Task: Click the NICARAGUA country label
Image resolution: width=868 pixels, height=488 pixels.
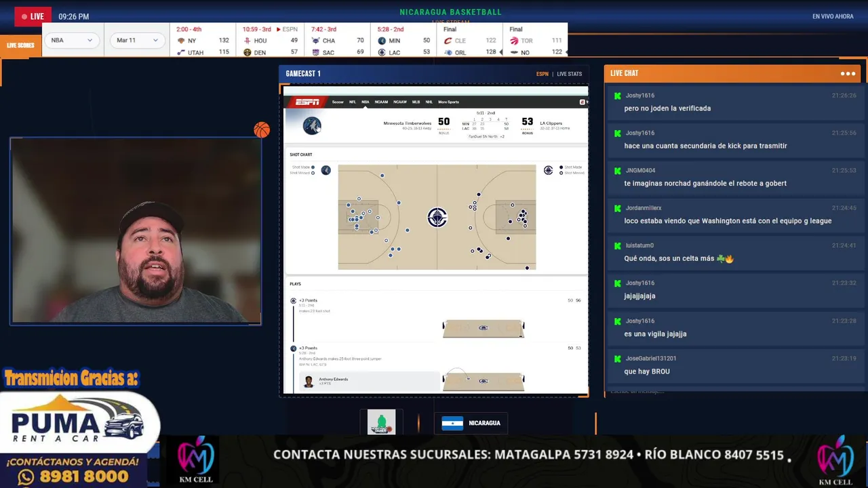Action: 484,423
